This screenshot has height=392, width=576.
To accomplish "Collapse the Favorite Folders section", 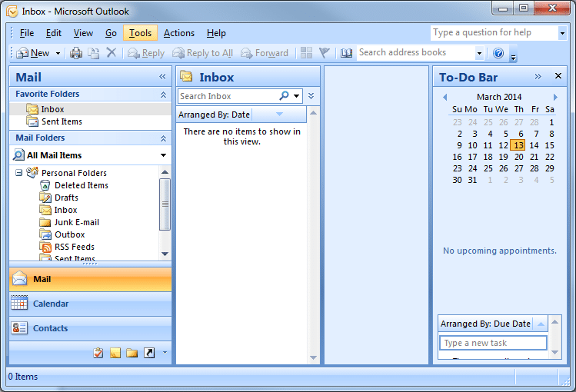I will [163, 95].
